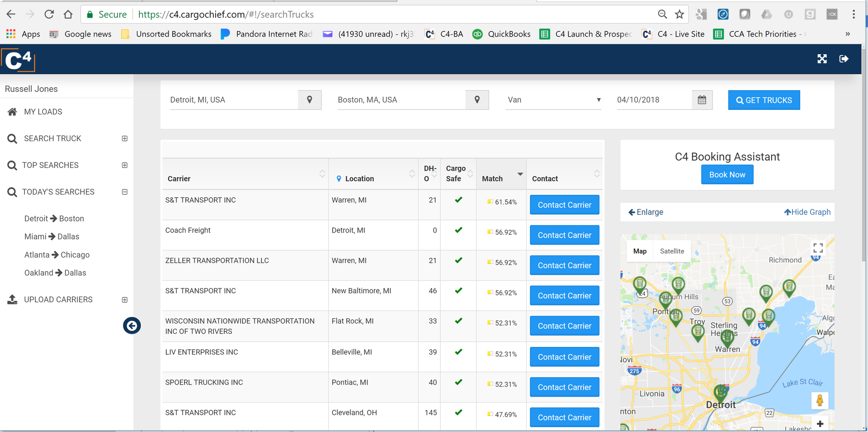868x432 pixels.
Task: Select the Detroit to Boston saved search
Action: pyautogui.click(x=54, y=218)
